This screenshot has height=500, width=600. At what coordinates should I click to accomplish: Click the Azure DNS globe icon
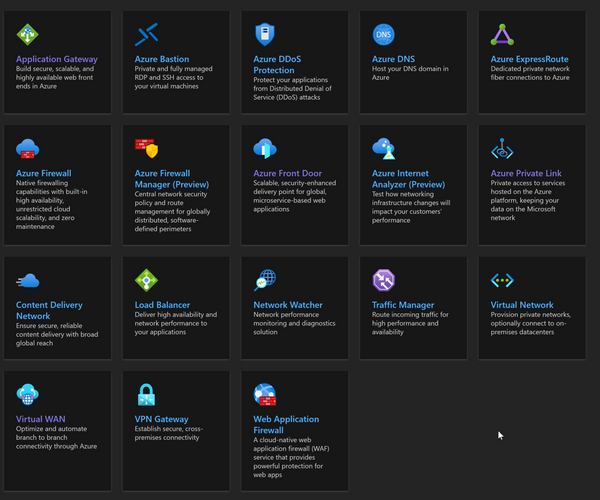click(x=384, y=35)
